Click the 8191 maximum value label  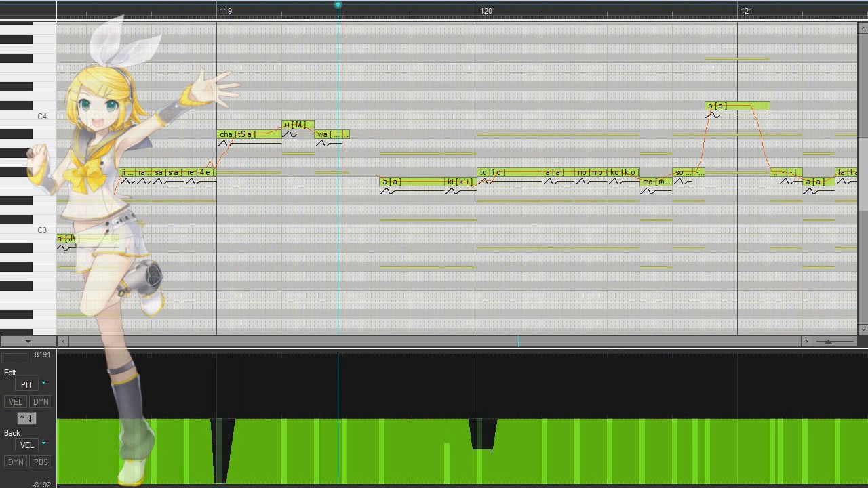tap(43, 355)
